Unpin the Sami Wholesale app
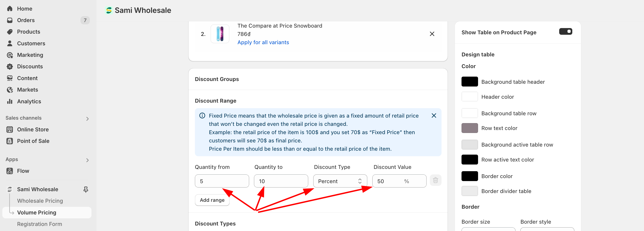 click(x=86, y=189)
